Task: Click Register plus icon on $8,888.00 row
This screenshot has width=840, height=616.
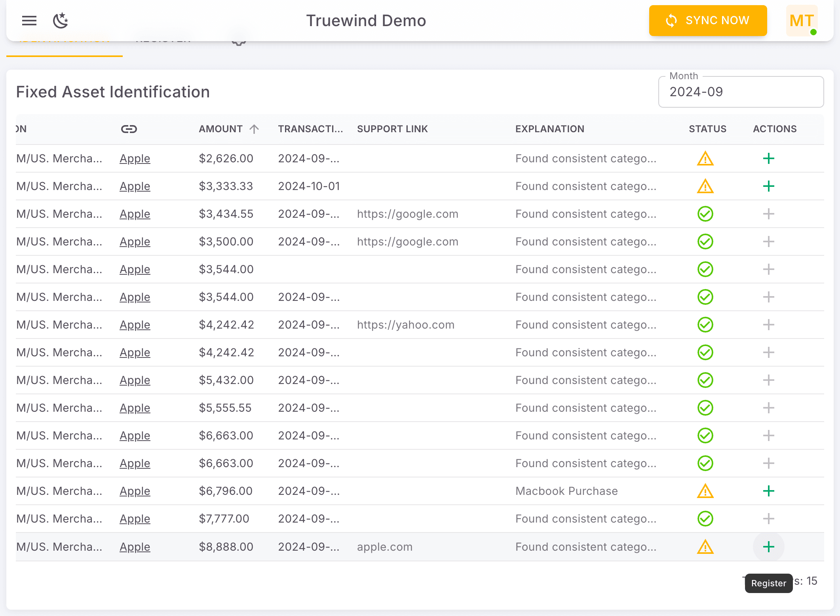Action: tap(768, 547)
